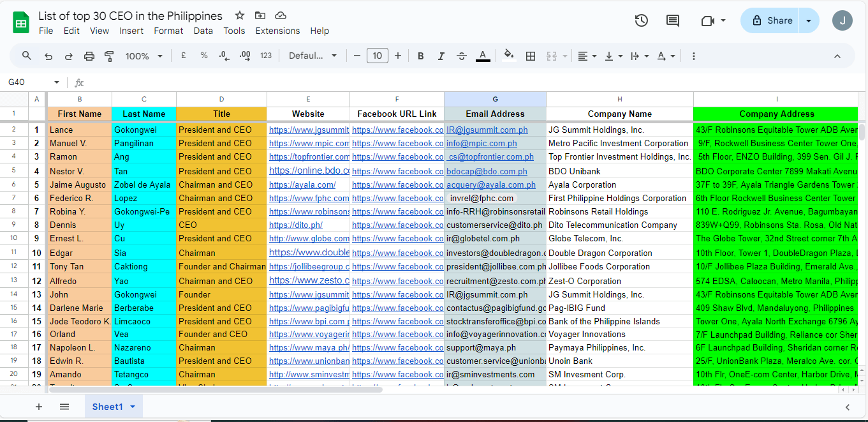Open the all sheets list icon

coord(64,407)
